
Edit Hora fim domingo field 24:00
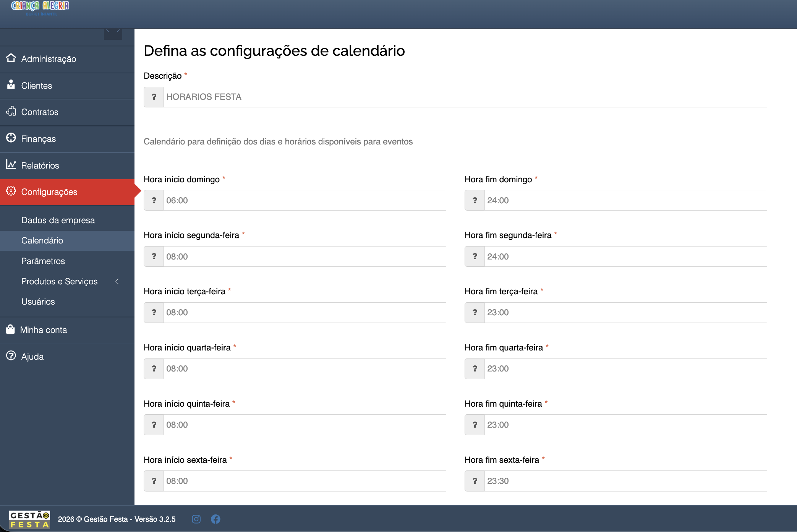tap(625, 200)
